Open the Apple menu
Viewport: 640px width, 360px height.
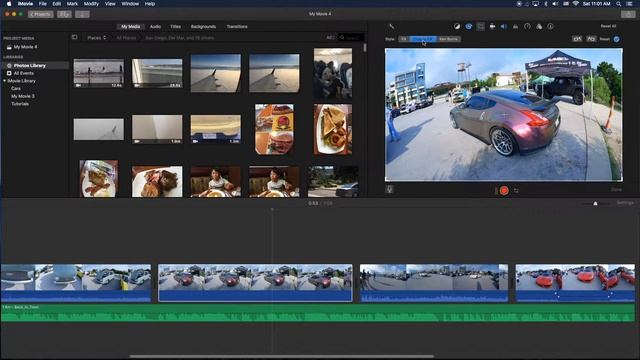[8, 4]
